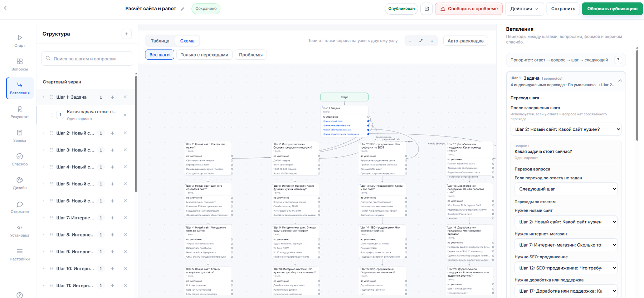Open the Установка sidebar section
This screenshot has width=644, height=298.
(x=20, y=231)
